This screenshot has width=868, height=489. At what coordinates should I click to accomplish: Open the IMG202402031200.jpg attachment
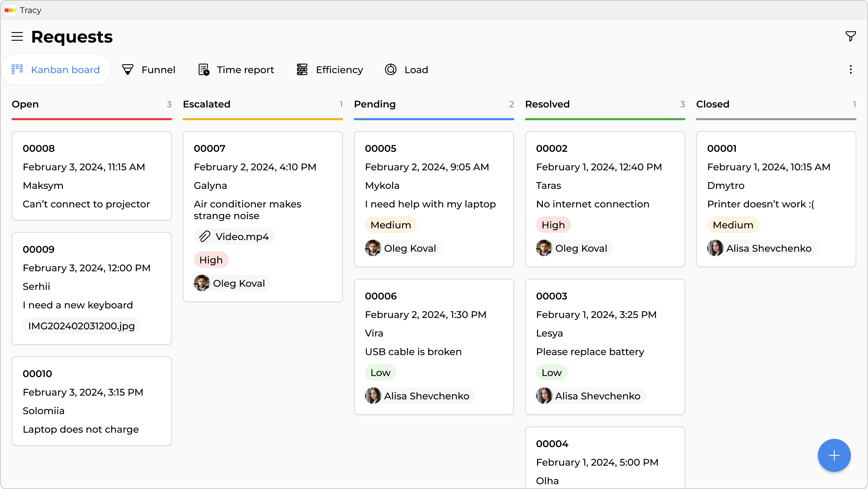click(81, 326)
